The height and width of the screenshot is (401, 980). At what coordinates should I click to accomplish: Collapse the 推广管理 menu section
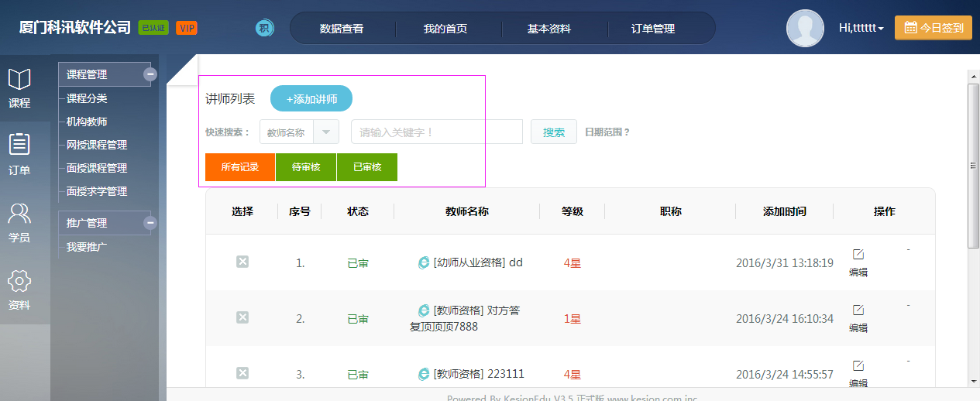pyautogui.click(x=150, y=223)
